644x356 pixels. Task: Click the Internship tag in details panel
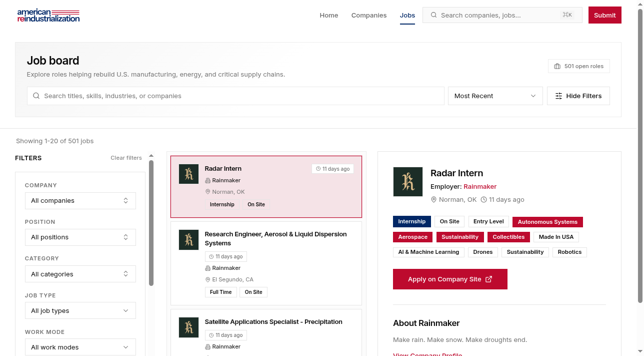412,221
